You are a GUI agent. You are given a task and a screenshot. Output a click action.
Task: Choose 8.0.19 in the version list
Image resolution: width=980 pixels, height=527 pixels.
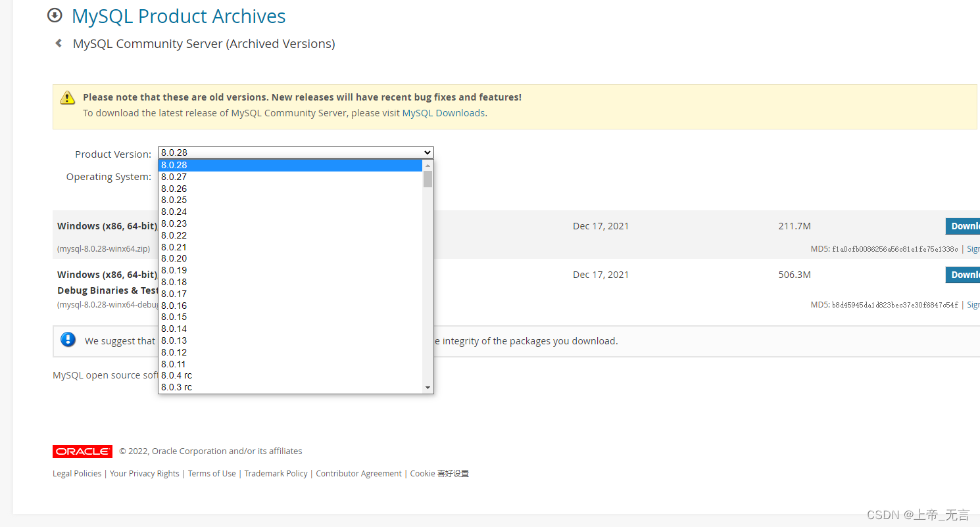point(290,270)
